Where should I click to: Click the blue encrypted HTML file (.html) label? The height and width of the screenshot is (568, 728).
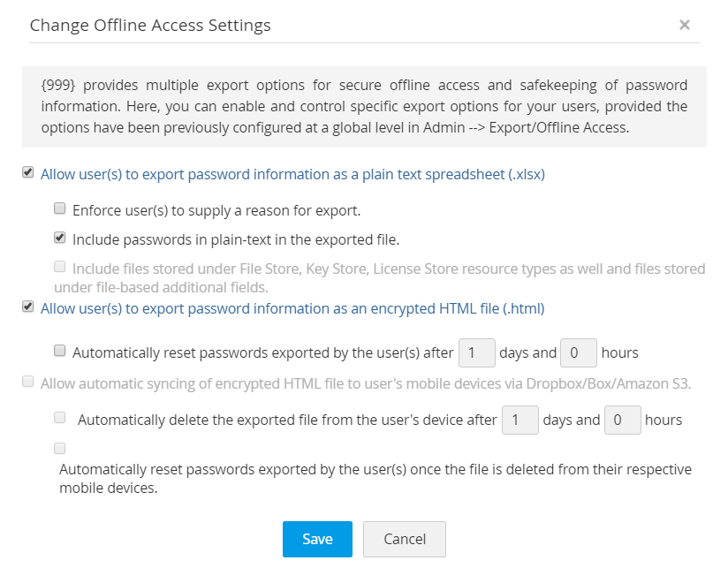pyautogui.click(x=292, y=308)
